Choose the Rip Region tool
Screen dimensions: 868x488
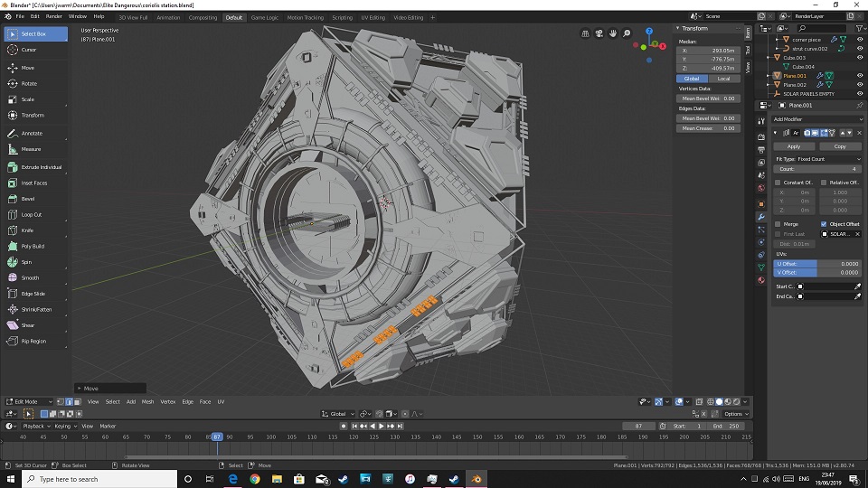[x=36, y=342]
